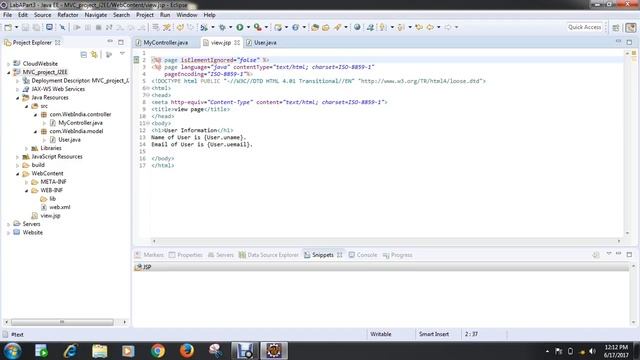Image resolution: width=640 pixels, height=360 pixels.
Task: Select the META-INF folder
Action: (x=53, y=182)
